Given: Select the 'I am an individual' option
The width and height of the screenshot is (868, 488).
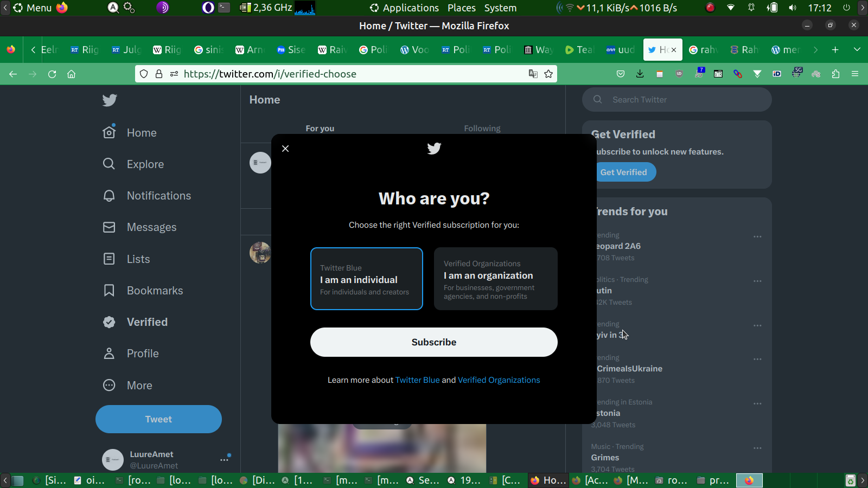Looking at the screenshot, I should [x=367, y=279].
